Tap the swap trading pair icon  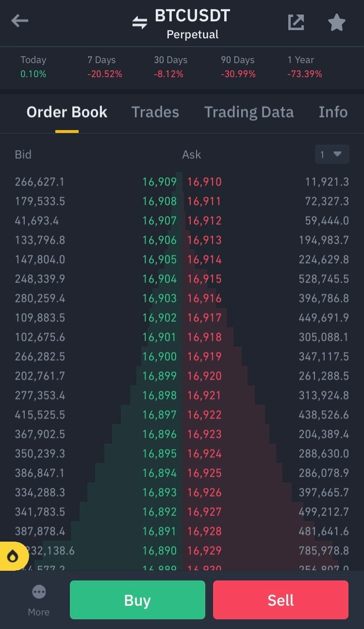140,22
